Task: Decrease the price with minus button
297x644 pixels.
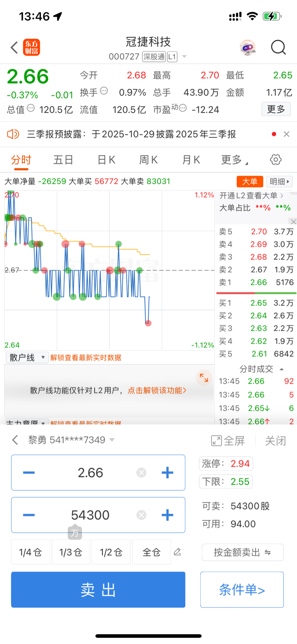Action: click(x=29, y=472)
